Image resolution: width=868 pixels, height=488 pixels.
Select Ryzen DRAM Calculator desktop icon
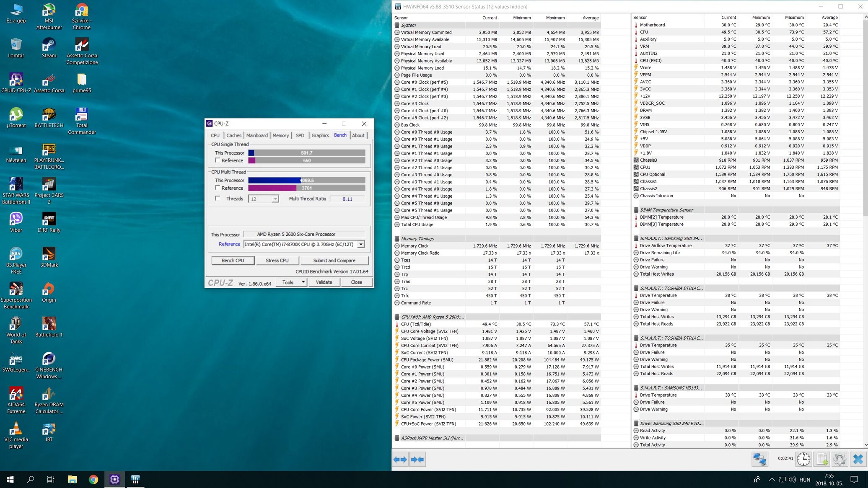(x=49, y=400)
